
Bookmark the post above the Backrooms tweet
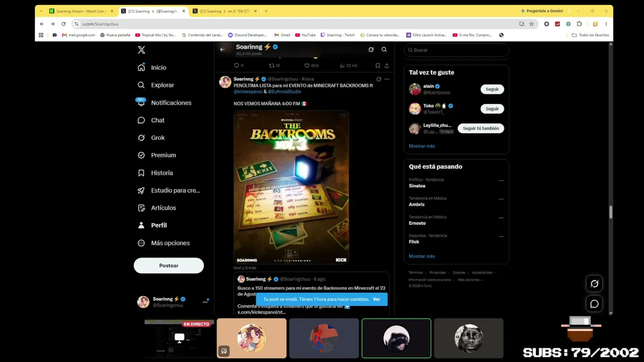click(377, 65)
